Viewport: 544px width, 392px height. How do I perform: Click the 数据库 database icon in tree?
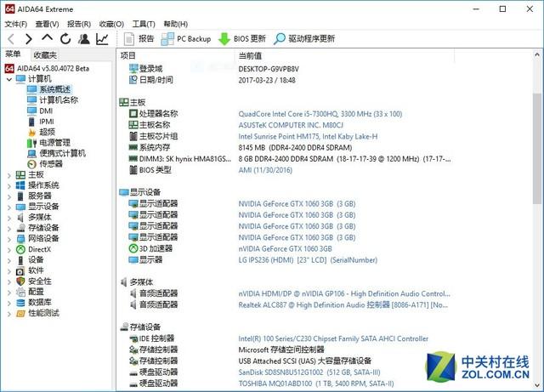click(x=20, y=303)
